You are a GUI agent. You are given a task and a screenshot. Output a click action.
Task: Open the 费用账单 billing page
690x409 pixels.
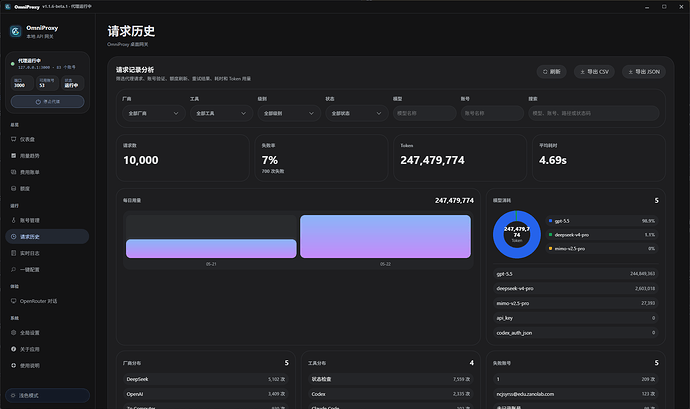47,172
